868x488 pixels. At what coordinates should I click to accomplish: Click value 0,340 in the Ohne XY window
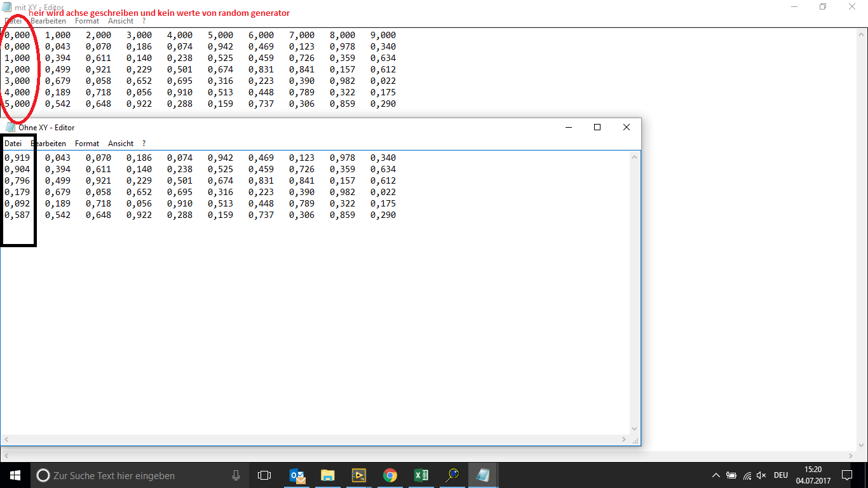pyautogui.click(x=383, y=158)
